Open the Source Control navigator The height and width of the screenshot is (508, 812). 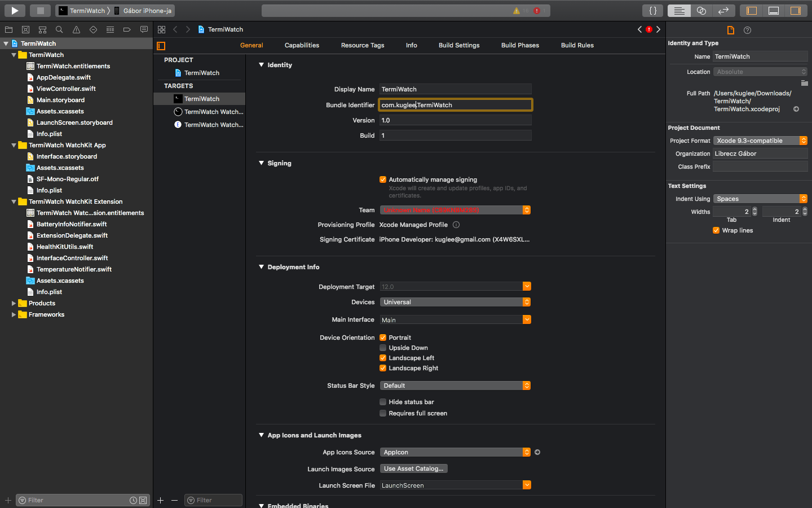[25, 29]
